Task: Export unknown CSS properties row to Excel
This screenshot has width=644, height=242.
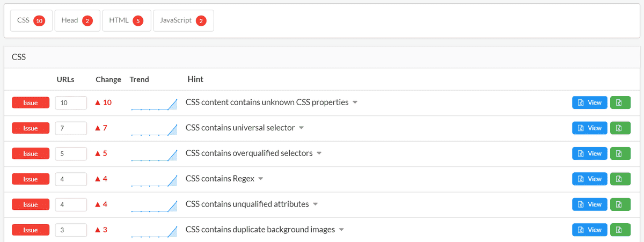Action: pyautogui.click(x=620, y=102)
